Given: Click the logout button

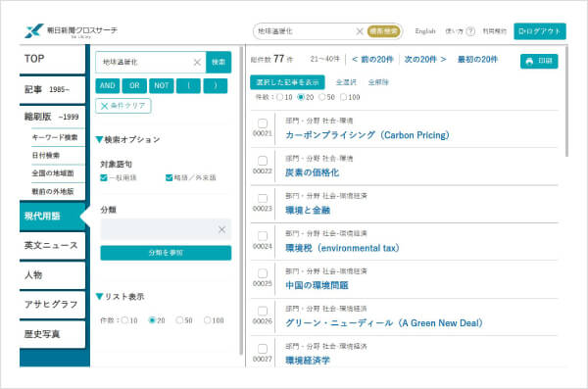Looking at the screenshot, I should click(x=540, y=31).
